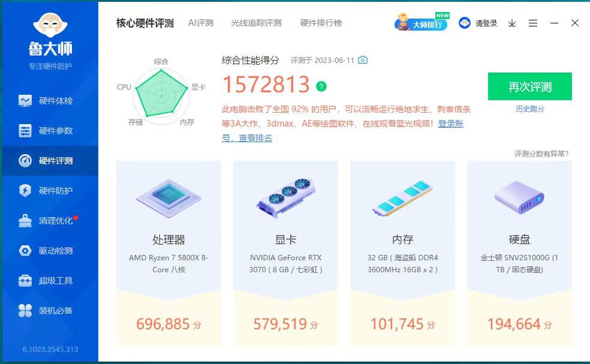This screenshot has height=364, width=590.
Task: Click the user avatar icon beside 请登录
Action: pyautogui.click(x=465, y=23)
